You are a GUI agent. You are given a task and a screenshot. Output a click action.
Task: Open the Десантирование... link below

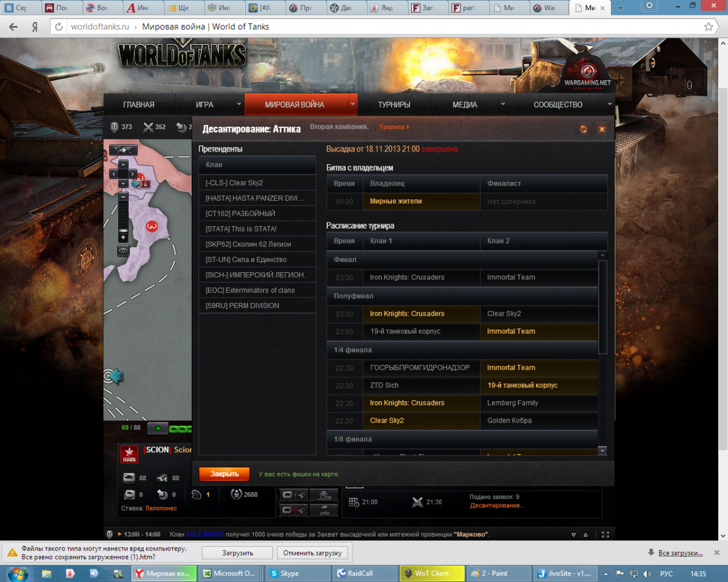pyautogui.click(x=497, y=505)
